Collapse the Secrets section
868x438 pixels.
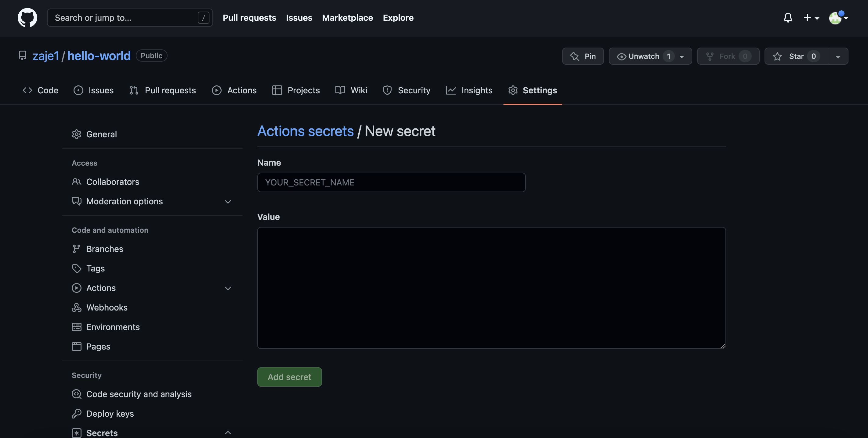(x=228, y=433)
